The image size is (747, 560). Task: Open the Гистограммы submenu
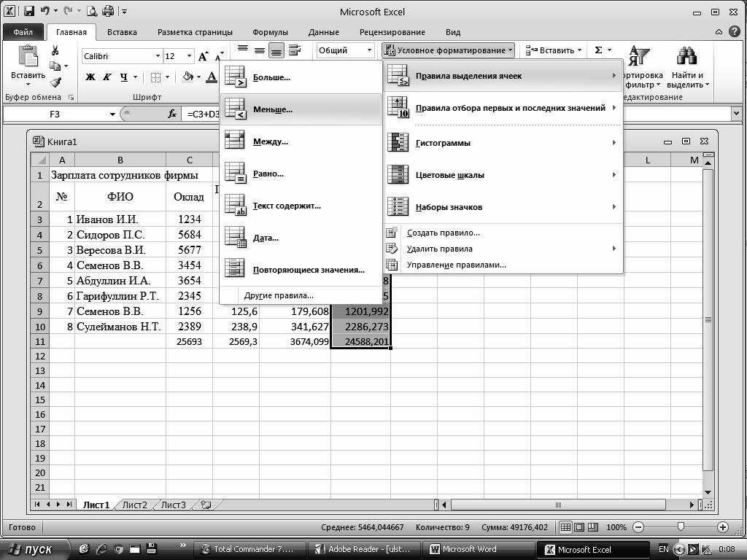pyautogui.click(x=503, y=143)
